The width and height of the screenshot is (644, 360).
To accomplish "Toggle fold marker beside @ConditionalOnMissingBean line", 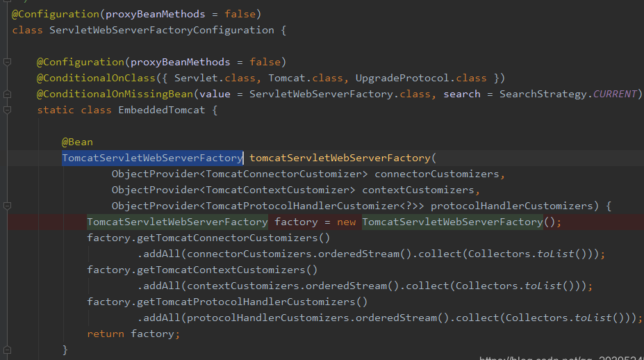I will tap(7, 94).
